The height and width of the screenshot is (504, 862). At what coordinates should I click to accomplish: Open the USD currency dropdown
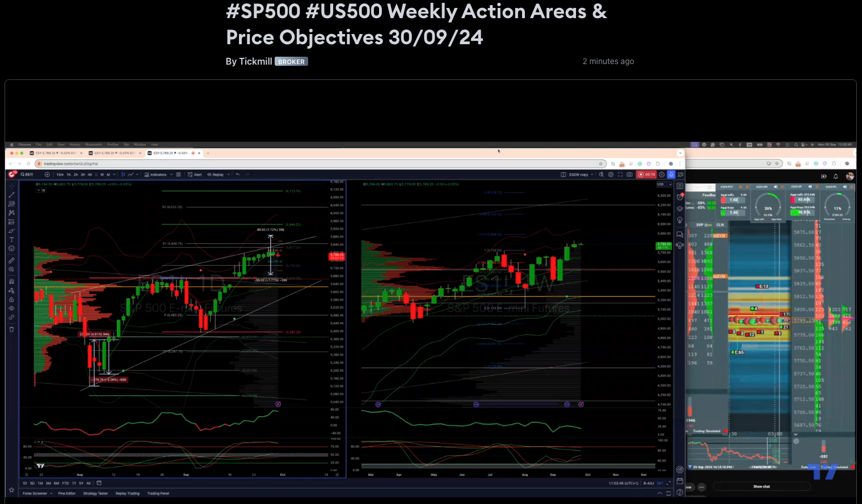coord(664,184)
